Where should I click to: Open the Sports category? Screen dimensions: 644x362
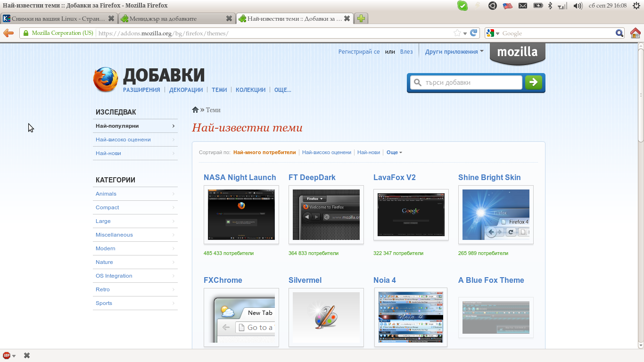(x=135, y=303)
